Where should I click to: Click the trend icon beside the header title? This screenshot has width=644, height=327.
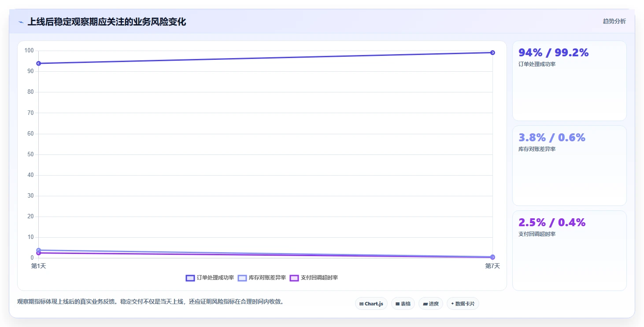(21, 22)
